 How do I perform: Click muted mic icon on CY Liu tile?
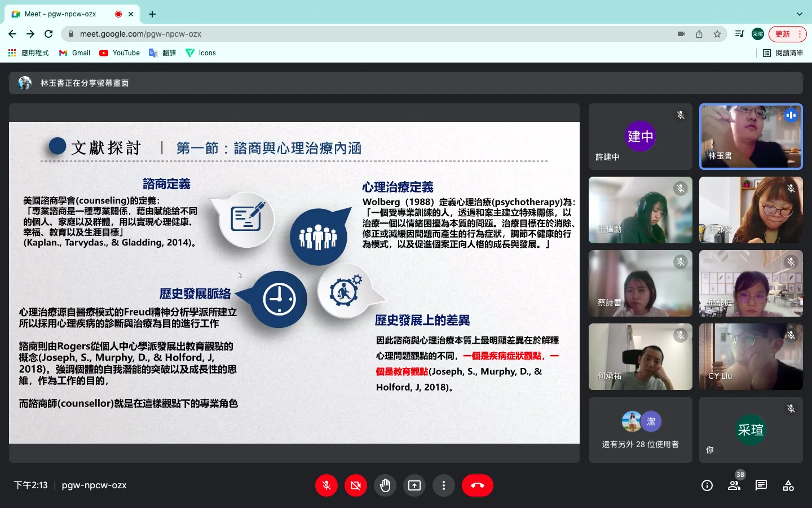(791, 335)
